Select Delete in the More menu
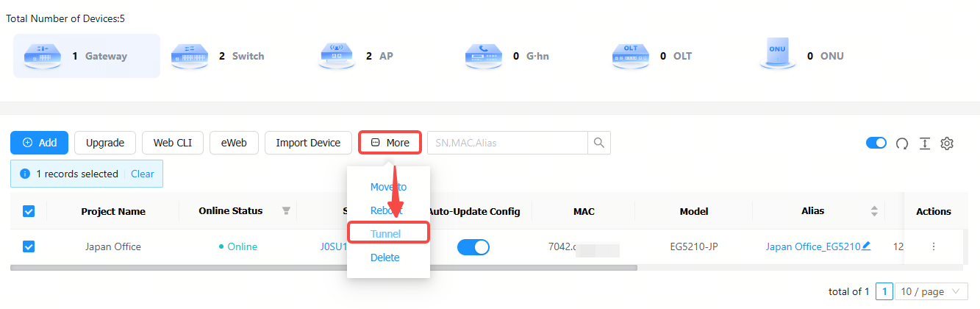This screenshot has width=980, height=309. (x=385, y=257)
